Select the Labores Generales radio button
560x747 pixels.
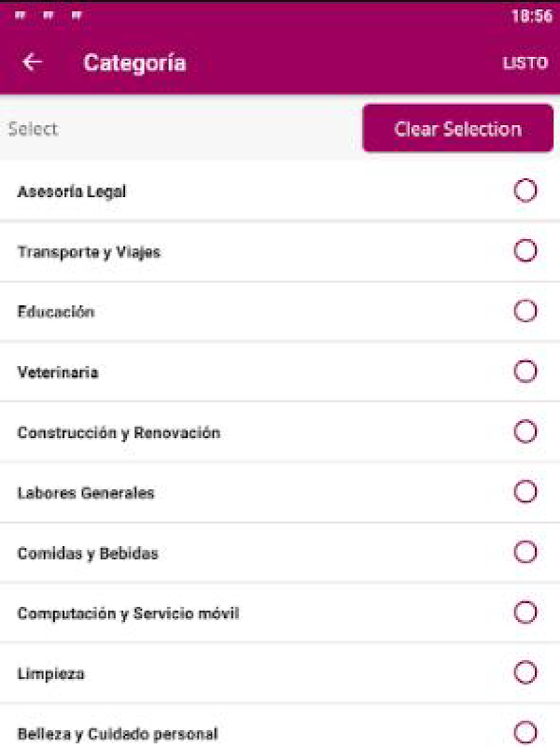click(x=525, y=492)
